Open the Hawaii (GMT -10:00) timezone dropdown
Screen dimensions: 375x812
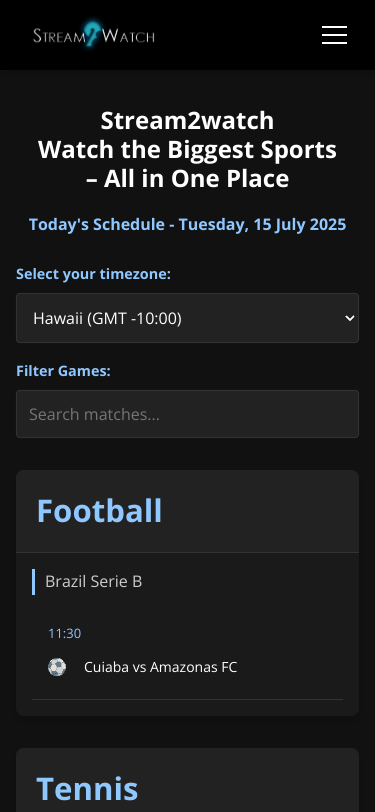click(x=188, y=318)
